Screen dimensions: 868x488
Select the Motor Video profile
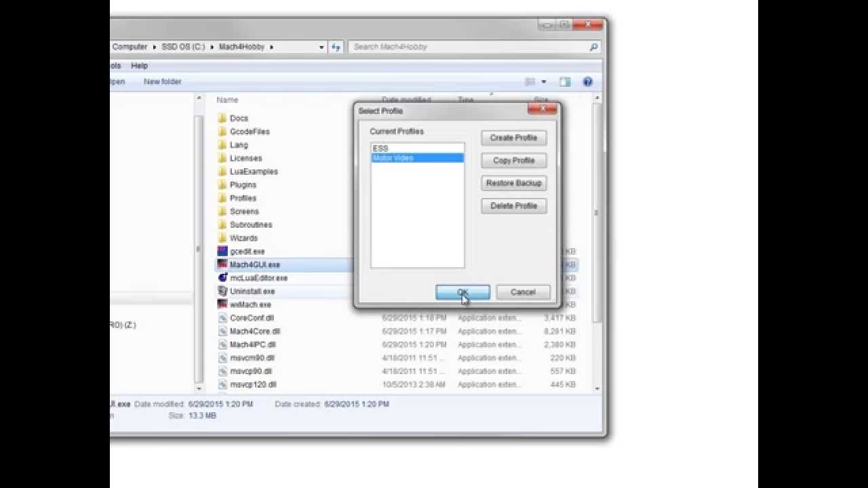click(x=417, y=158)
